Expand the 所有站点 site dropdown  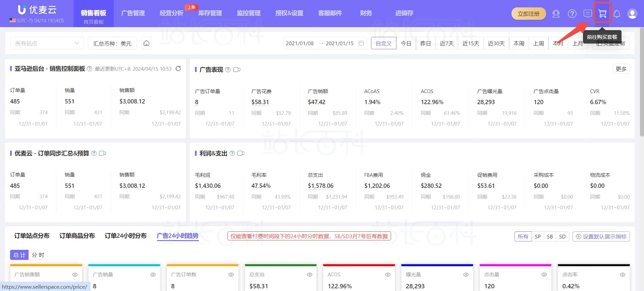pos(47,43)
